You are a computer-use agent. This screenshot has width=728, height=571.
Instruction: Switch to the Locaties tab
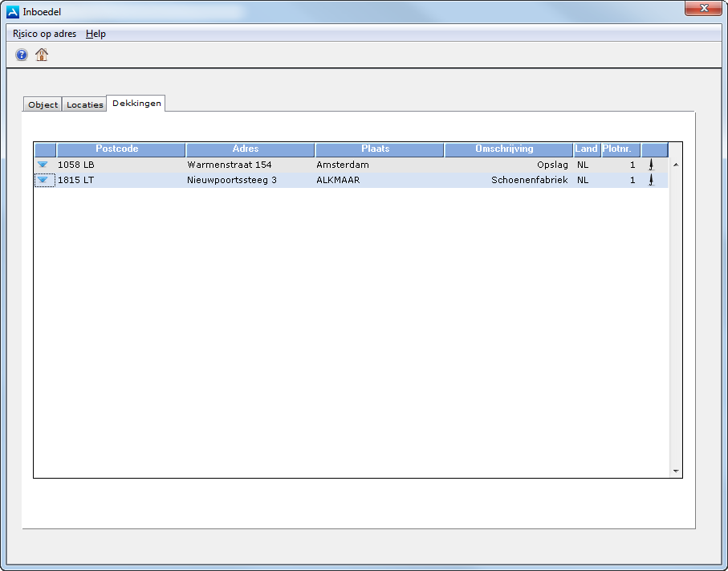[84, 104]
